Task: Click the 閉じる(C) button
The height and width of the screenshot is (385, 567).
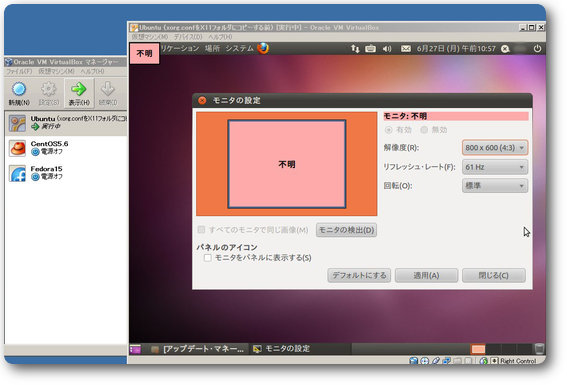Action: click(x=494, y=275)
